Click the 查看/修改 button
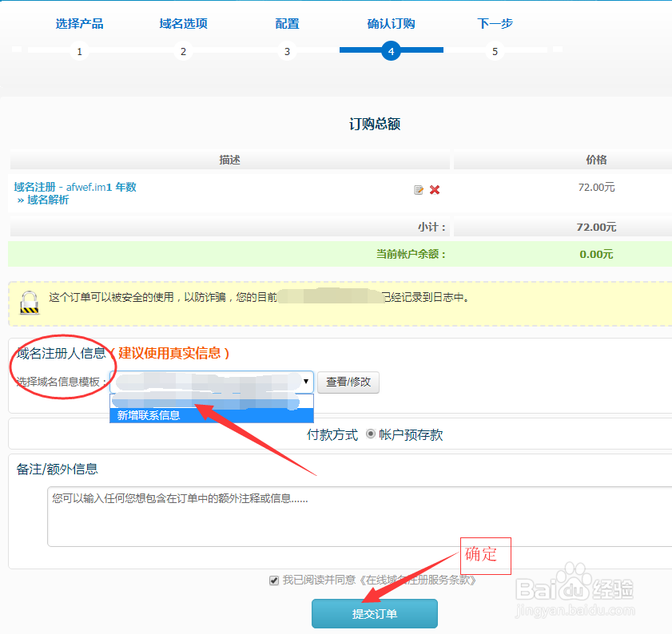Viewport: 672px width, 634px height. [x=348, y=382]
